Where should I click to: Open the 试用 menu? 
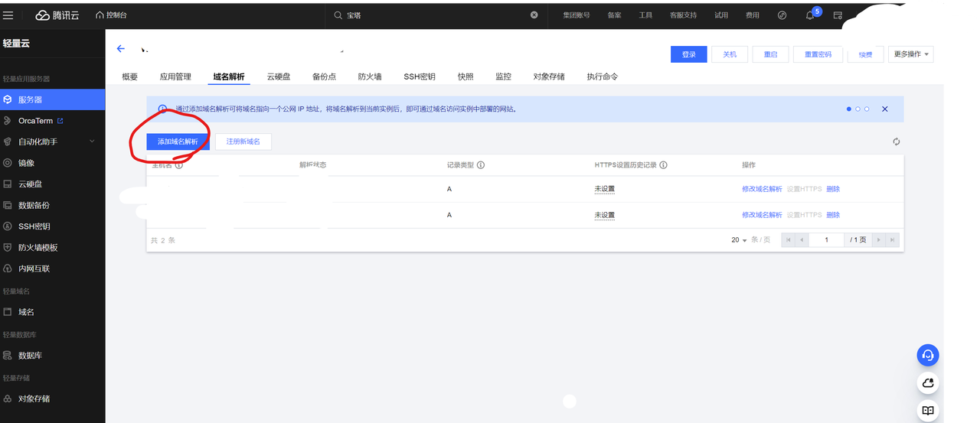721,15
